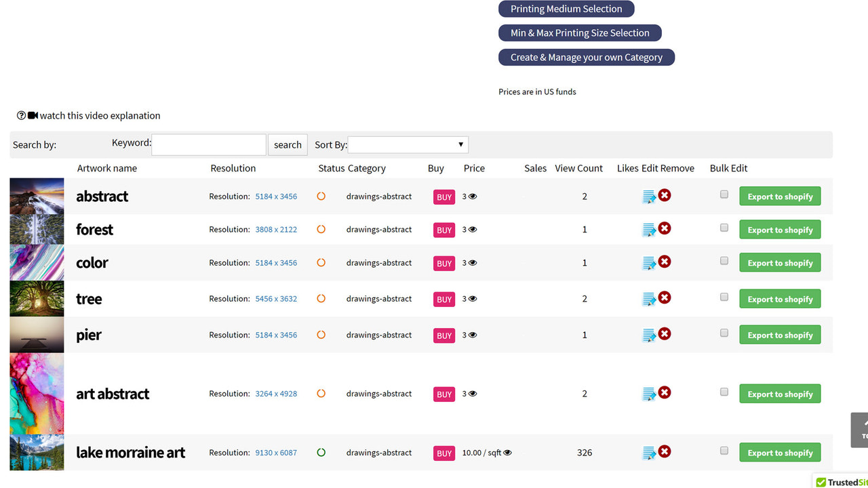Open the abstract artwork thumbnail

tap(37, 196)
